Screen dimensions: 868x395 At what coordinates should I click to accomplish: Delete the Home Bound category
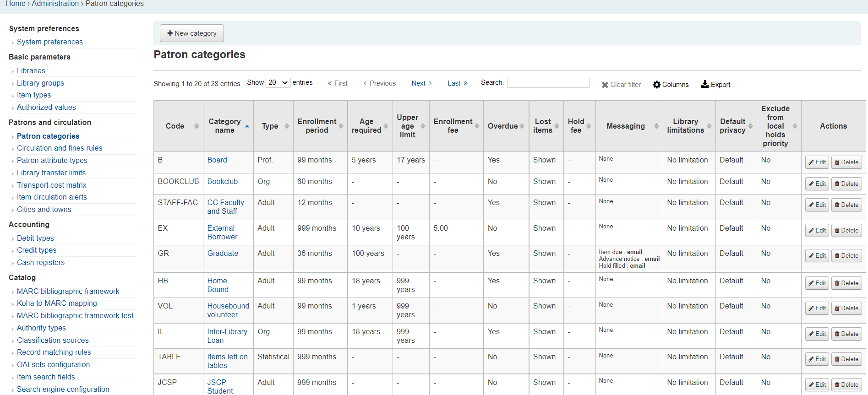(x=846, y=283)
